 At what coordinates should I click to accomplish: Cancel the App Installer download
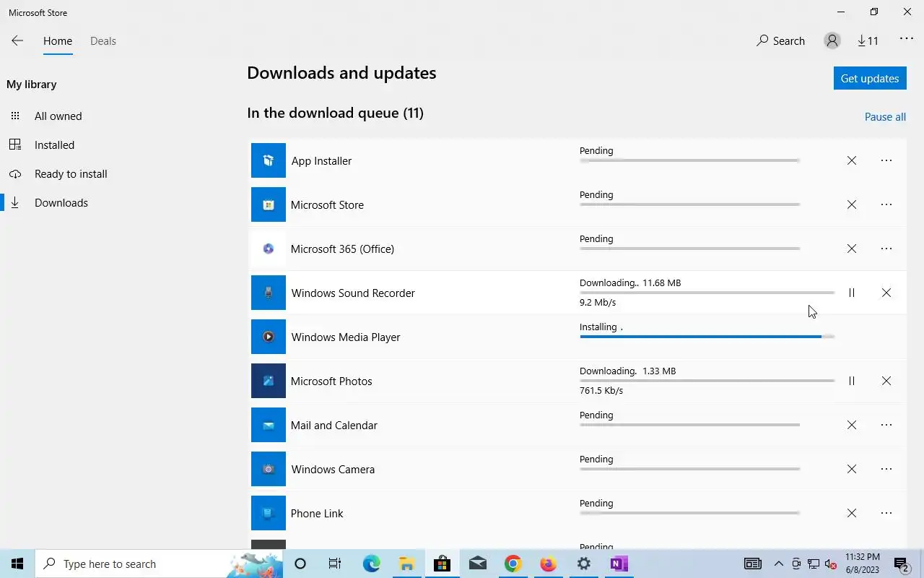tap(852, 160)
